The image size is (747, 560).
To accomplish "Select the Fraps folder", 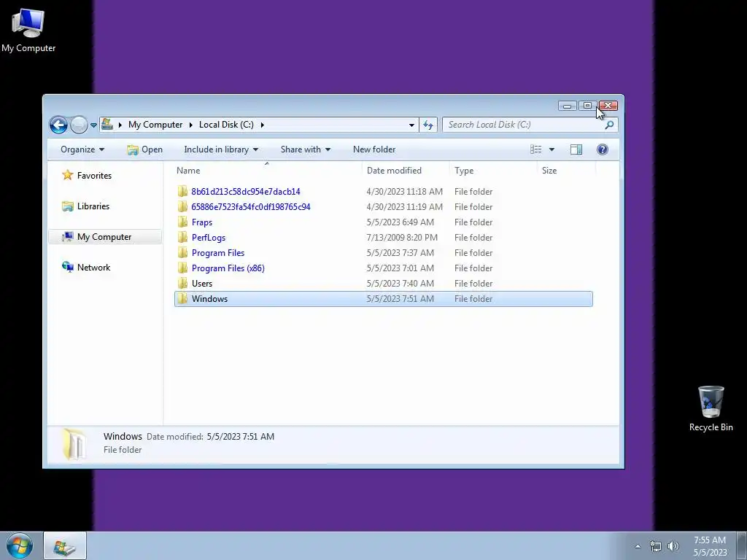I will point(202,222).
